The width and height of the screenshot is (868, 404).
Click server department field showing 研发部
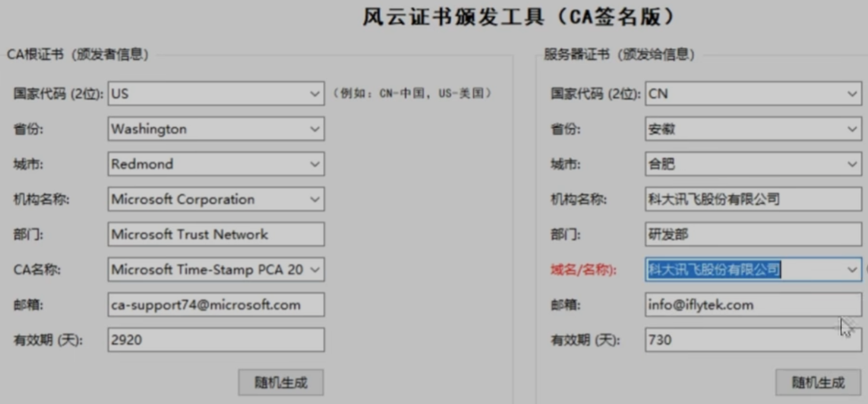[753, 235]
